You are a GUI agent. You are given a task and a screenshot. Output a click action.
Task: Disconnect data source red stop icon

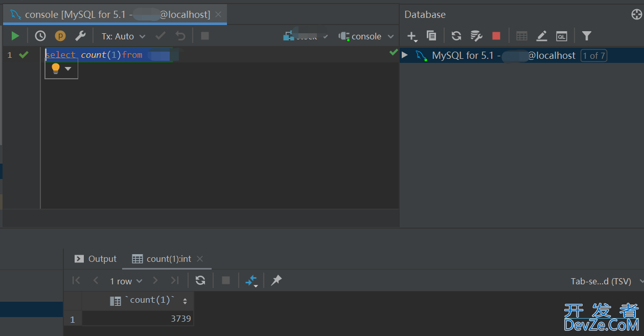point(496,36)
